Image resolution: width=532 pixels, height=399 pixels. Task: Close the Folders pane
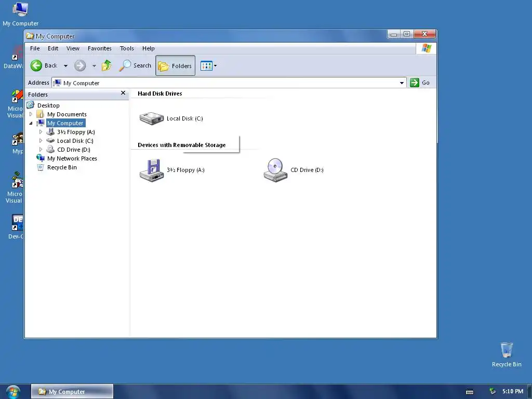click(123, 93)
